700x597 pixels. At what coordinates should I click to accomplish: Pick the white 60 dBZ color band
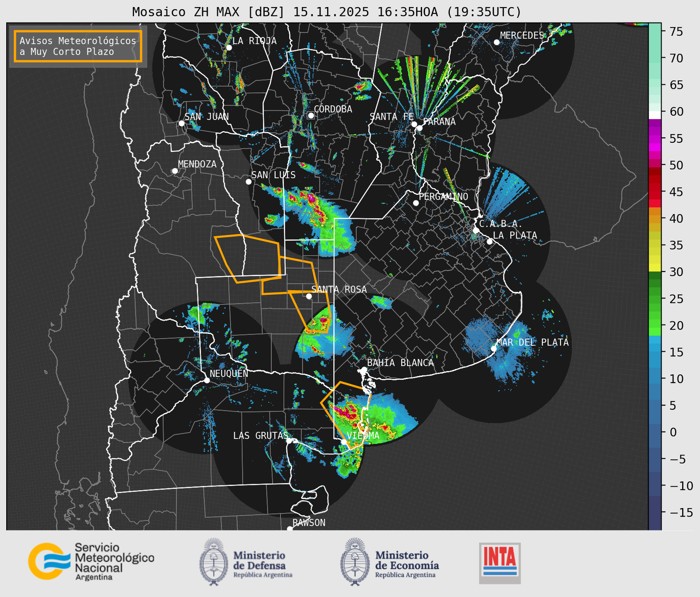click(x=655, y=115)
